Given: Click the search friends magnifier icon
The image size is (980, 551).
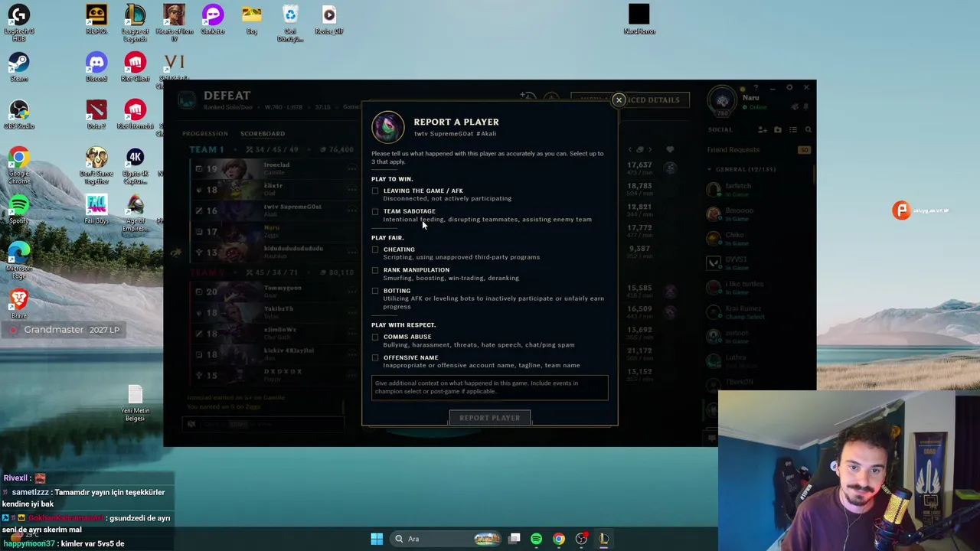Looking at the screenshot, I should [808, 130].
